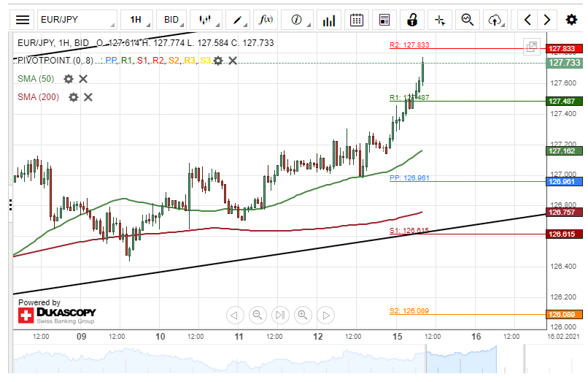Switch the BID price side dropdown
The height and width of the screenshot is (382, 588).
[x=171, y=20]
